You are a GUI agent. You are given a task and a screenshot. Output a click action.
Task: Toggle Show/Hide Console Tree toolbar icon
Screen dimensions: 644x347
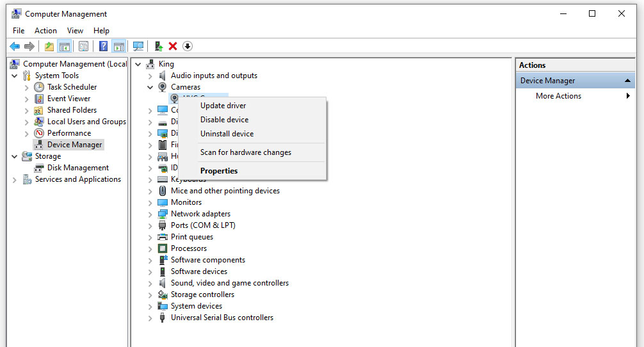(x=65, y=46)
